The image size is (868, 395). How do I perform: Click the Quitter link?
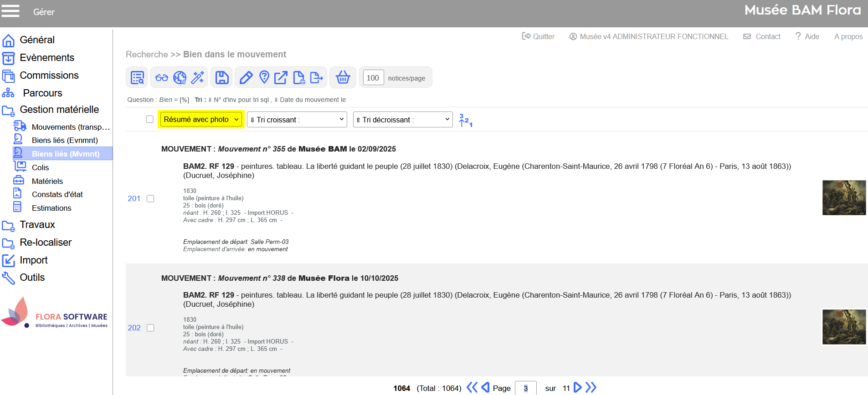pos(539,36)
